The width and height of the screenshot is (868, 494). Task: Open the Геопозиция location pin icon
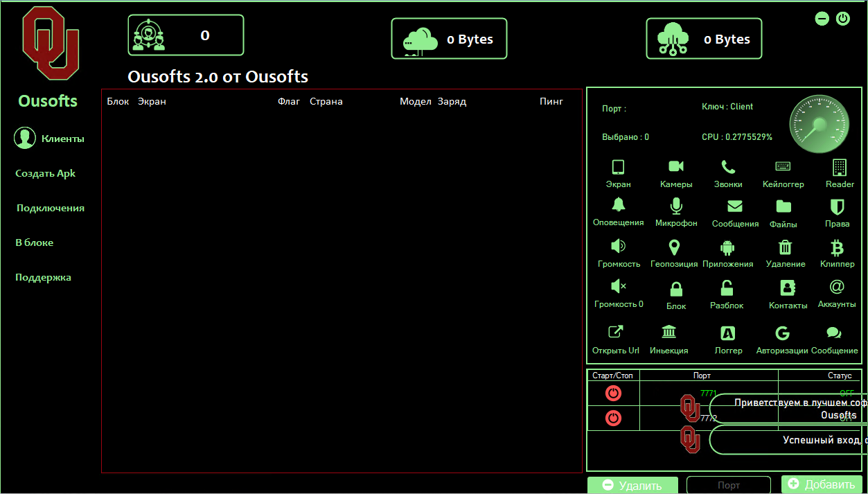coord(674,247)
